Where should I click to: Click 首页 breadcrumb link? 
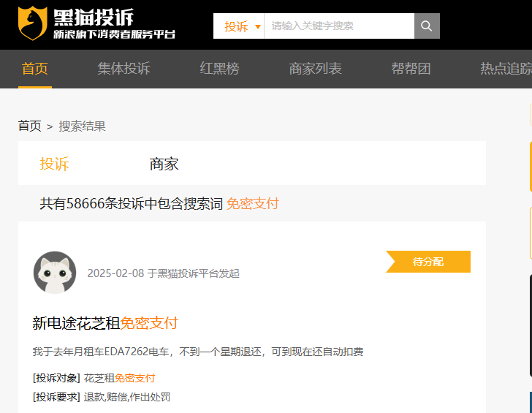pos(30,126)
